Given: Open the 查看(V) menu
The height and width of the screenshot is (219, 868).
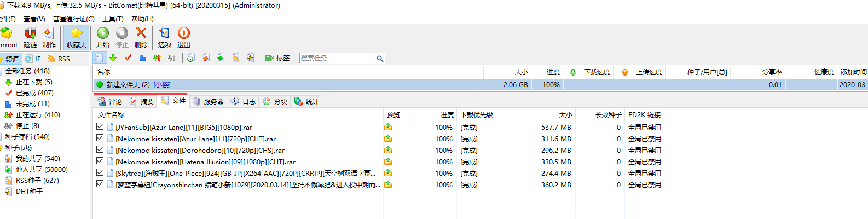Looking at the screenshot, I should (x=34, y=19).
